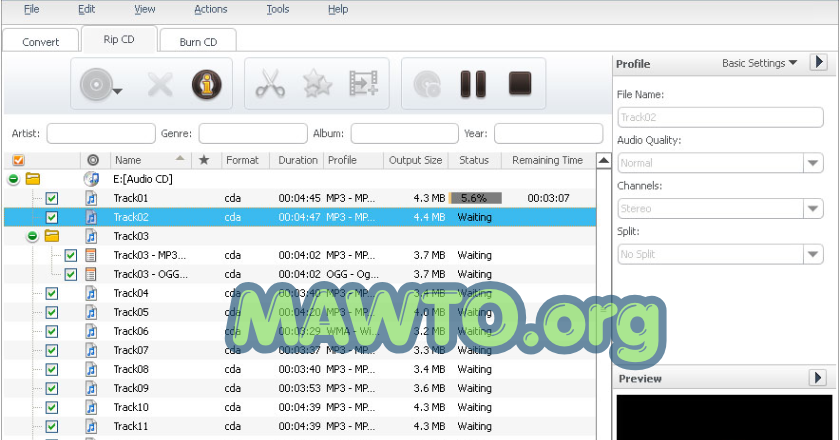Uncheck the Track08 checkbox

click(x=51, y=369)
